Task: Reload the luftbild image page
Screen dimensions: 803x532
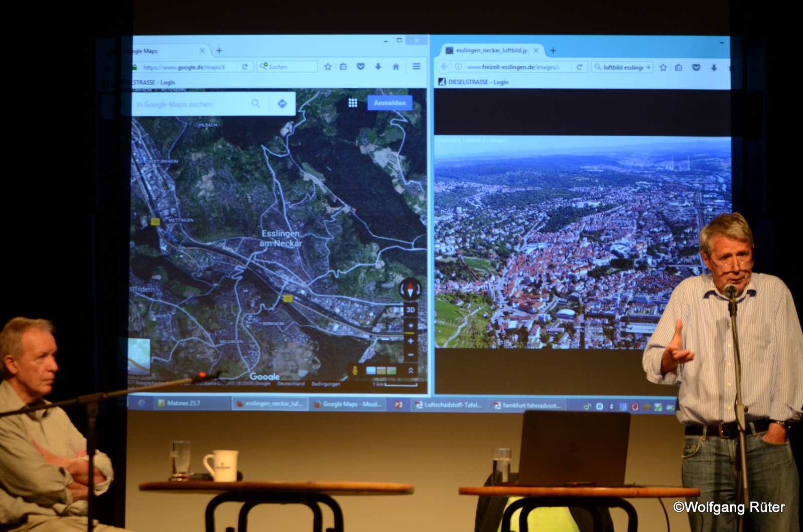Action: (x=580, y=67)
